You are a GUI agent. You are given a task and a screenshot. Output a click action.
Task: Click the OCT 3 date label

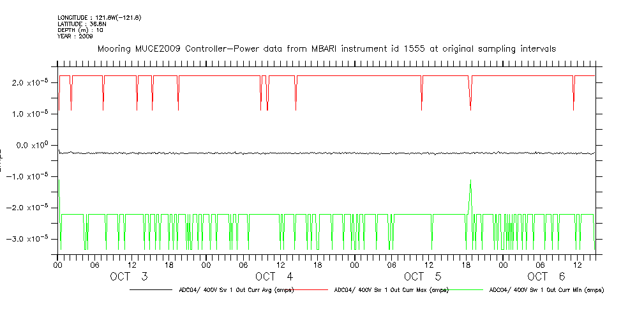coord(129,277)
